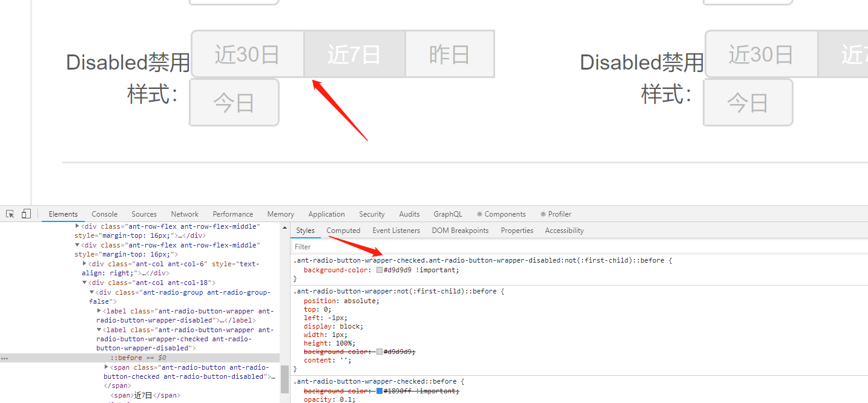Open the Accessibility sidebar tab
The width and height of the screenshot is (868, 403).
coord(564,231)
